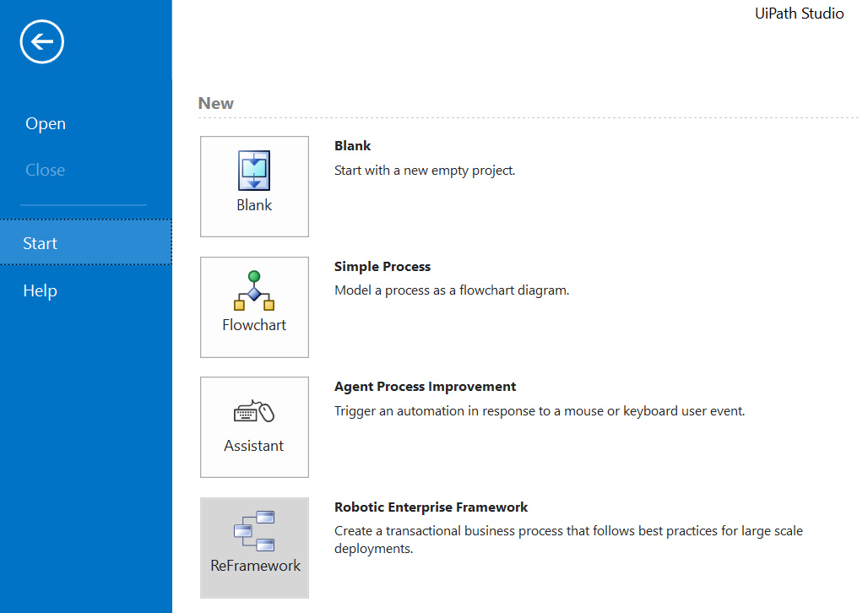Viewport: 868px width, 613px height.
Task: Switch to the Start sidebar tab
Action: pyautogui.click(x=86, y=242)
